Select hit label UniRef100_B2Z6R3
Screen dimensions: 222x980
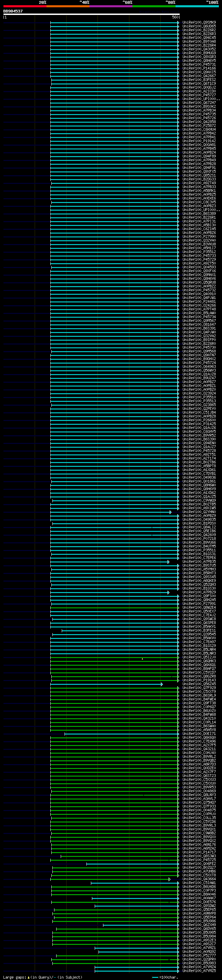point(199,34)
